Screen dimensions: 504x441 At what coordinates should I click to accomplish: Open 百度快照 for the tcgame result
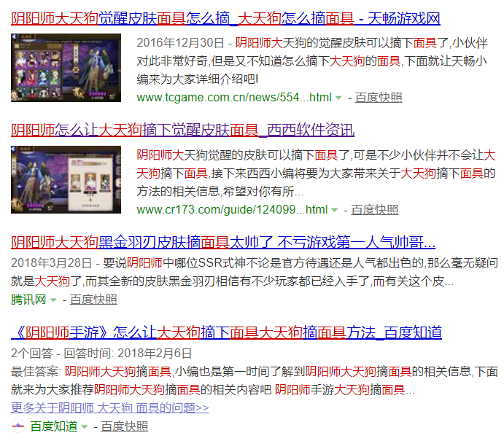(x=379, y=98)
